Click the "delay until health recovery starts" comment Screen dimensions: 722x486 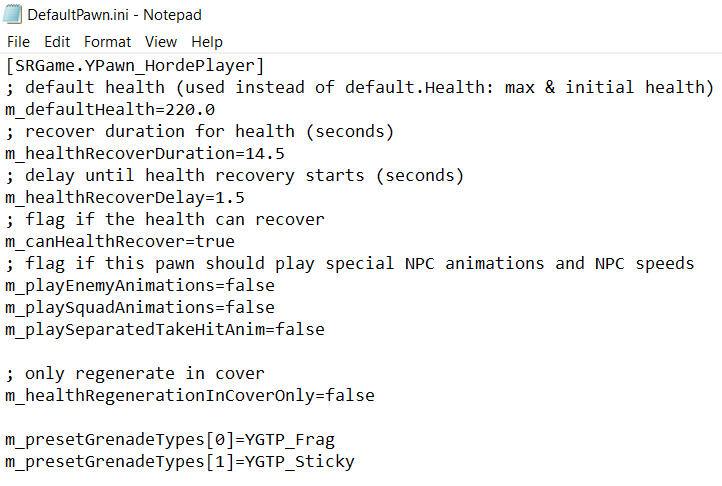click(235, 176)
